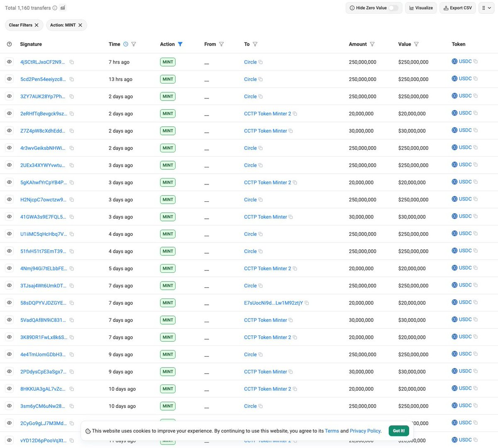This screenshot has width=498, height=448.
Task: Accept cookies with Got it! button
Action: pyautogui.click(x=399, y=431)
